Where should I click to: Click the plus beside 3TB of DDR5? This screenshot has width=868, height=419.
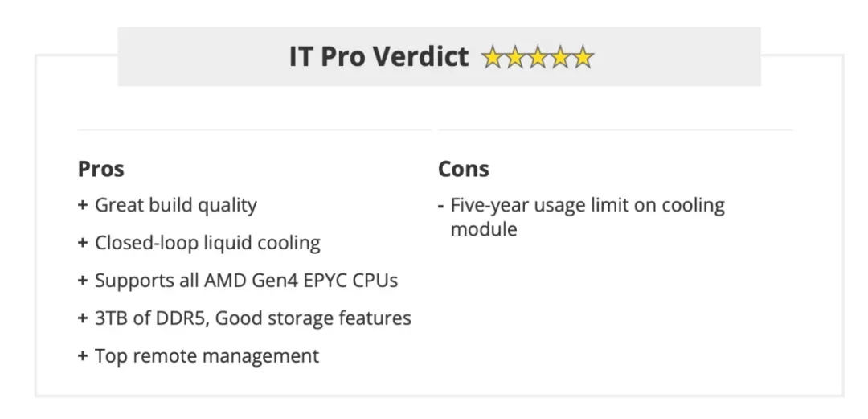(83, 318)
